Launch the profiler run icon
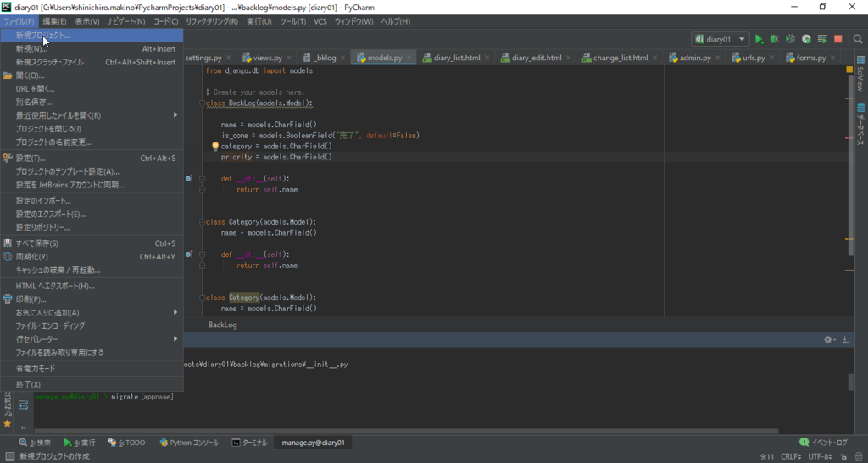This screenshot has height=463, width=868. point(807,39)
